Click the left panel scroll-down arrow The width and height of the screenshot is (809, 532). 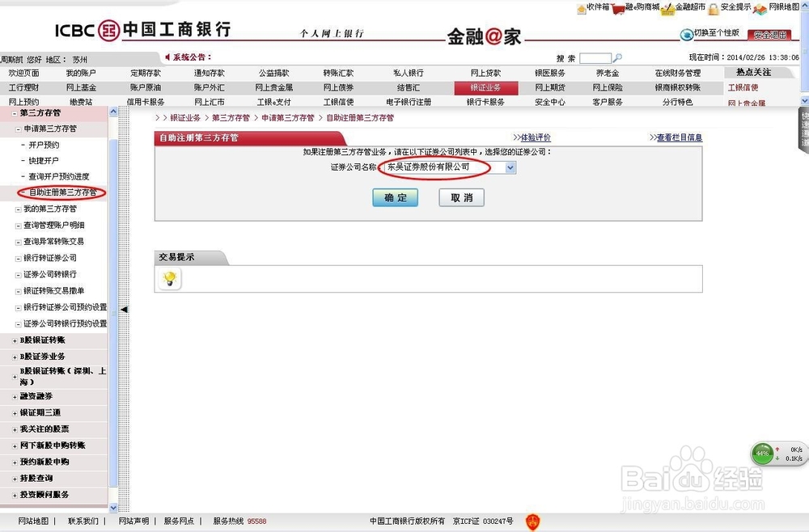[113, 509]
